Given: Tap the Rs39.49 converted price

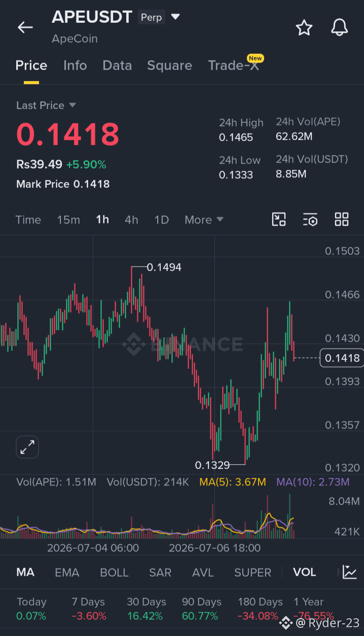Looking at the screenshot, I should (x=39, y=164).
